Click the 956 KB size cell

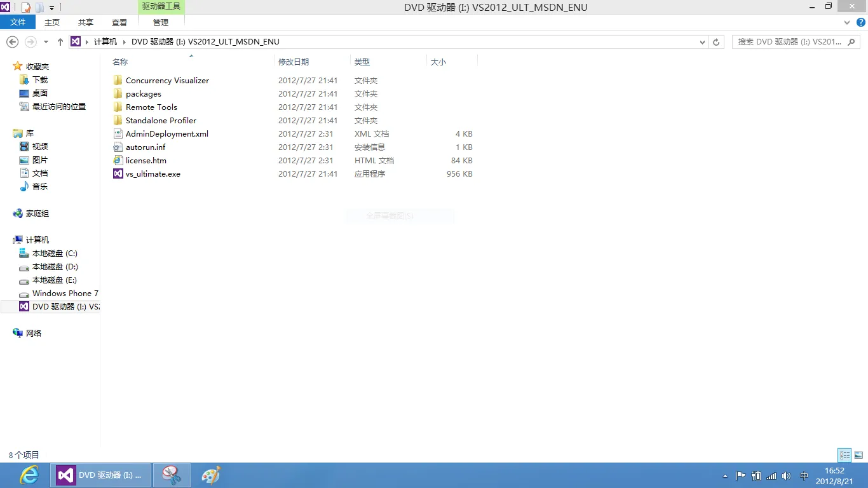(x=459, y=173)
